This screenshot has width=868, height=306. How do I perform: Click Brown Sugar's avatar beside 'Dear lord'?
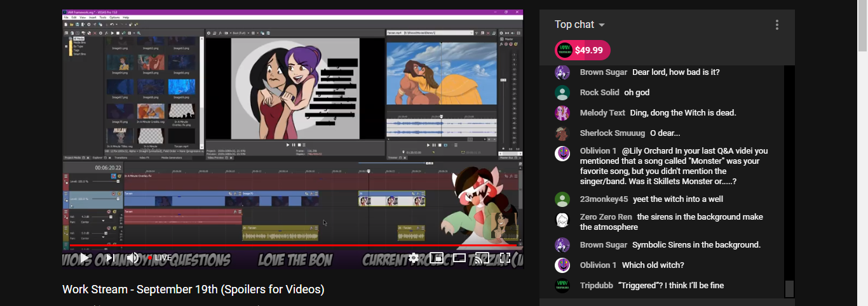click(562, 72)
